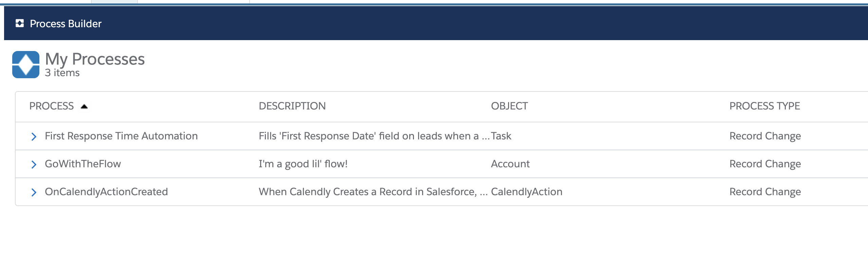
Task: Click the My Processes diamond logo
Action: tap(26, 65)
